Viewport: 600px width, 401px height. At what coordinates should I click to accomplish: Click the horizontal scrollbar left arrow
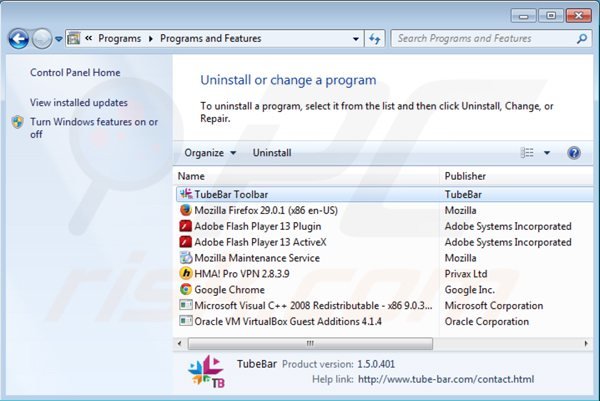click(180, 344)
